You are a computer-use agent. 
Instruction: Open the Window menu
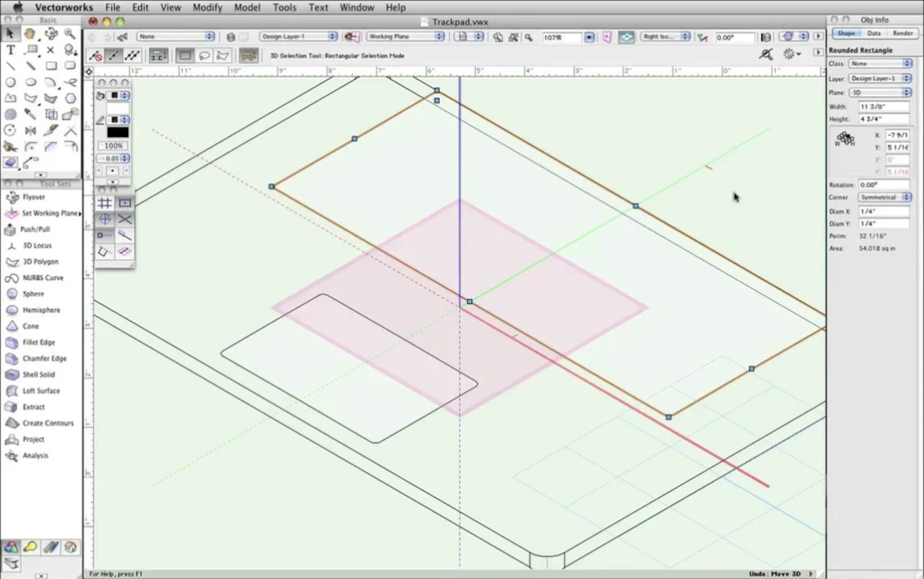357,7
